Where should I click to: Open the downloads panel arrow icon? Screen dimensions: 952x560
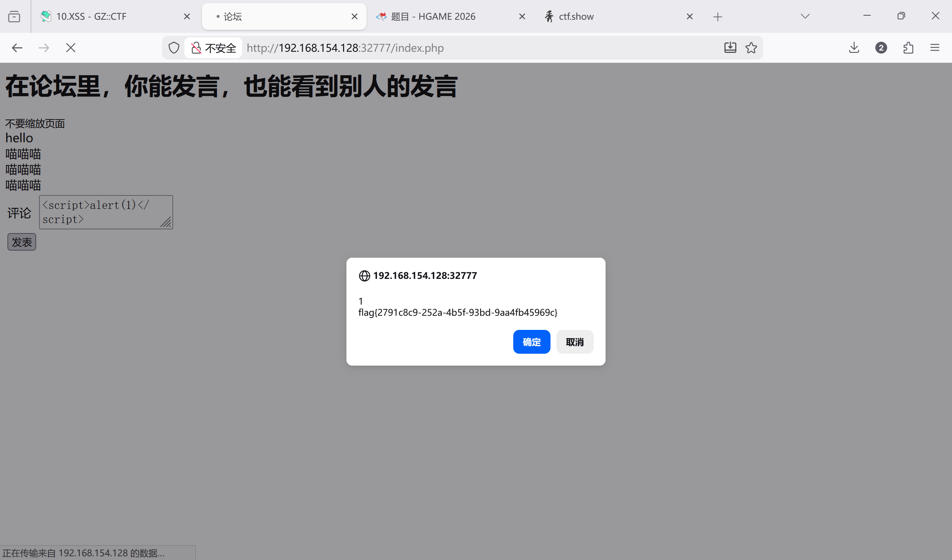click(x=854, y=48)
